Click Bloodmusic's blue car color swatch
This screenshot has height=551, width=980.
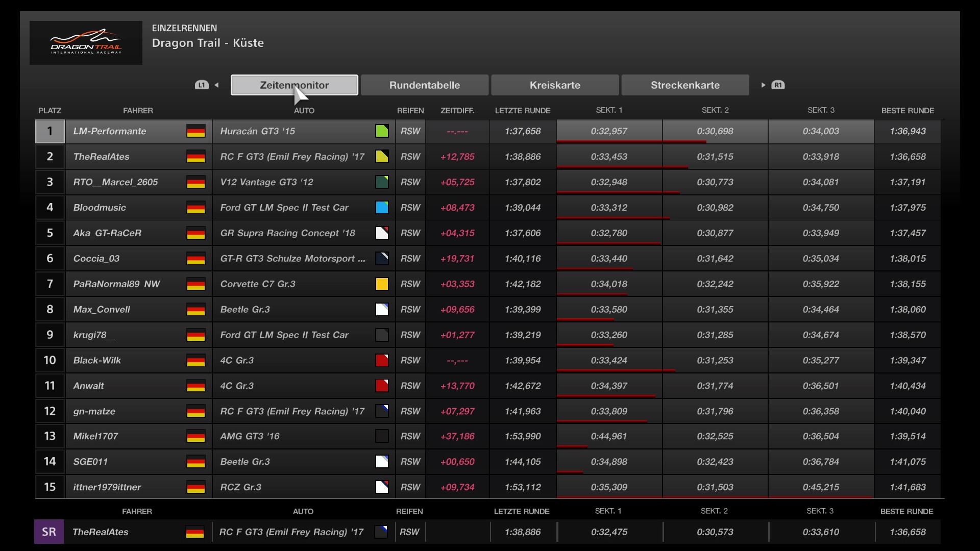coord(382,208)
